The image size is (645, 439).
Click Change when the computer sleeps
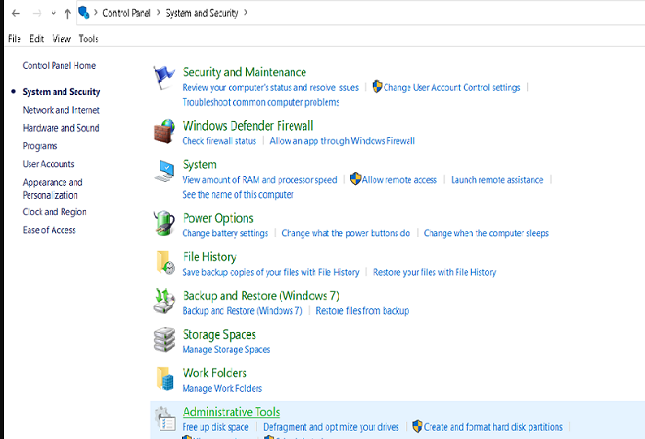click(486, 233)
